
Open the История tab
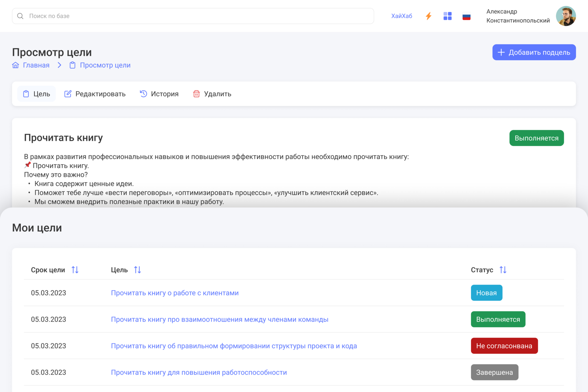pos(159,94)
